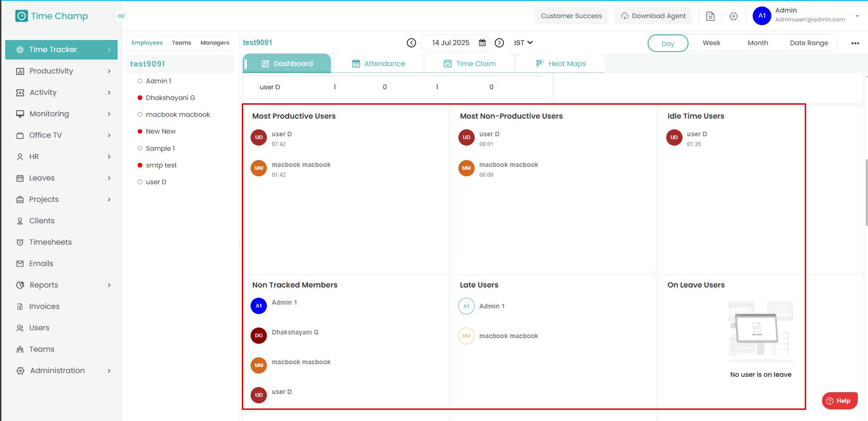Click the Timesheets clock icon

[20, 242]
